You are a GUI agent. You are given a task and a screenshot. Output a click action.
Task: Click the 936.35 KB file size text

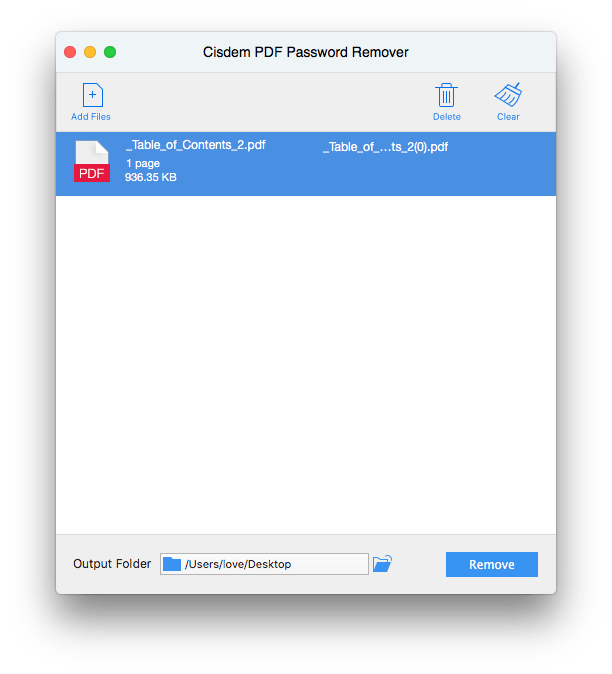[150, 178]
